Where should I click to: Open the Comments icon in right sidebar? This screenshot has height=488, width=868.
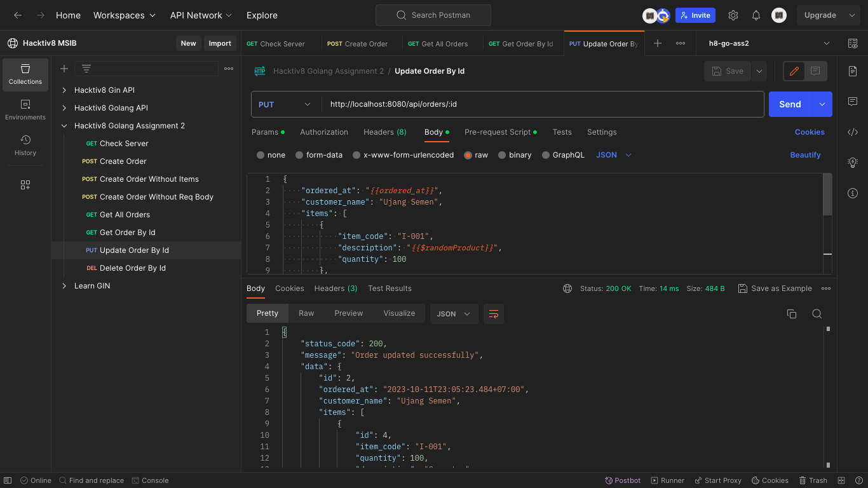[853, 102]
